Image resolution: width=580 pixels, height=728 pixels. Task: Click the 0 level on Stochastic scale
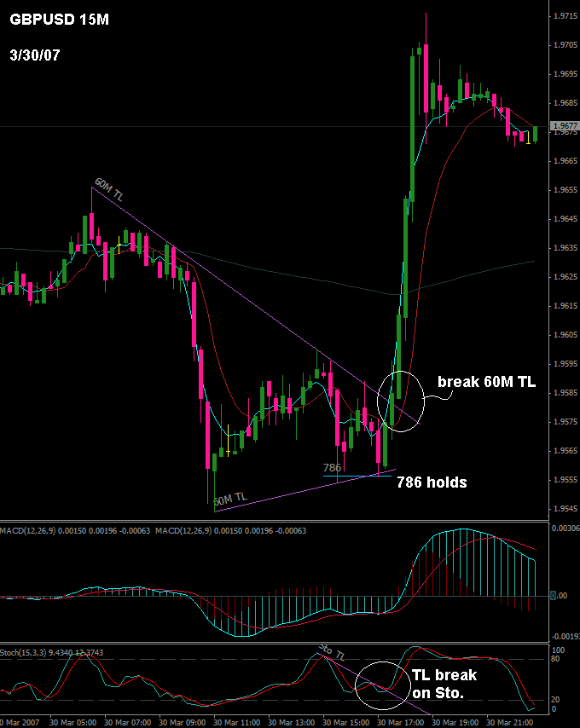[555, 709]
